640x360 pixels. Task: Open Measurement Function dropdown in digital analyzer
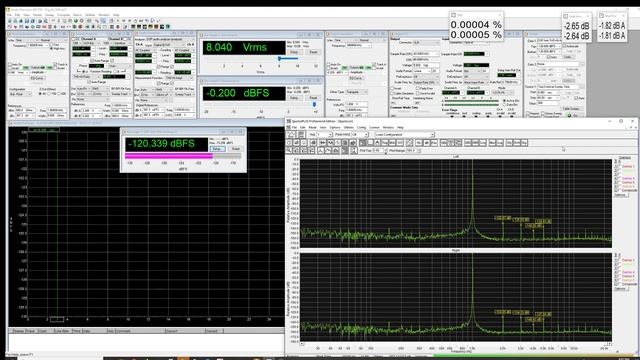179,78
